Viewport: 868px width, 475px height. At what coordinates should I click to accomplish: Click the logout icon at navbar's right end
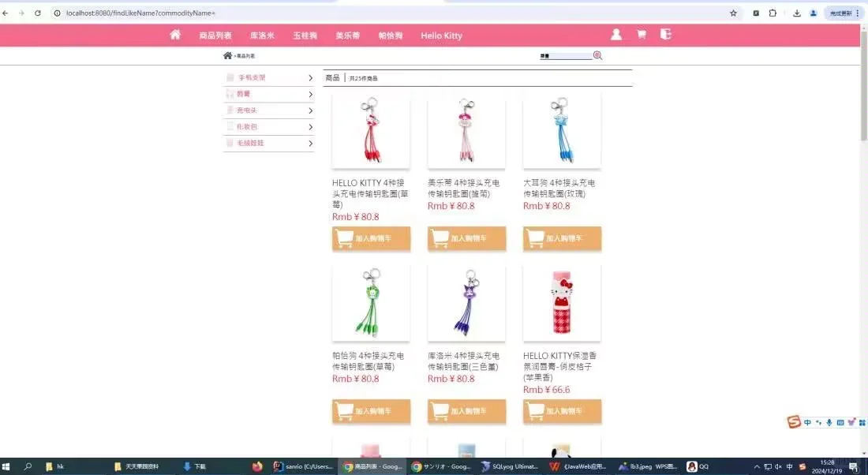coord(665,35)
